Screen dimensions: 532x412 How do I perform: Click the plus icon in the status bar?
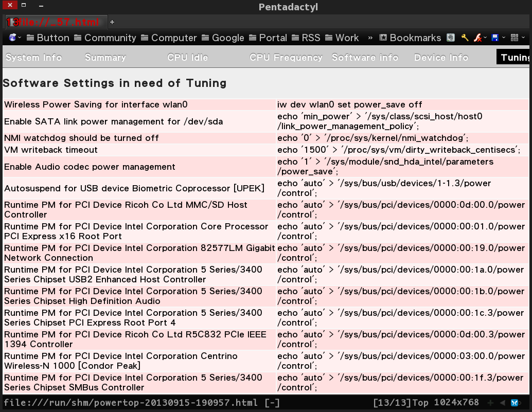point(490,402)
